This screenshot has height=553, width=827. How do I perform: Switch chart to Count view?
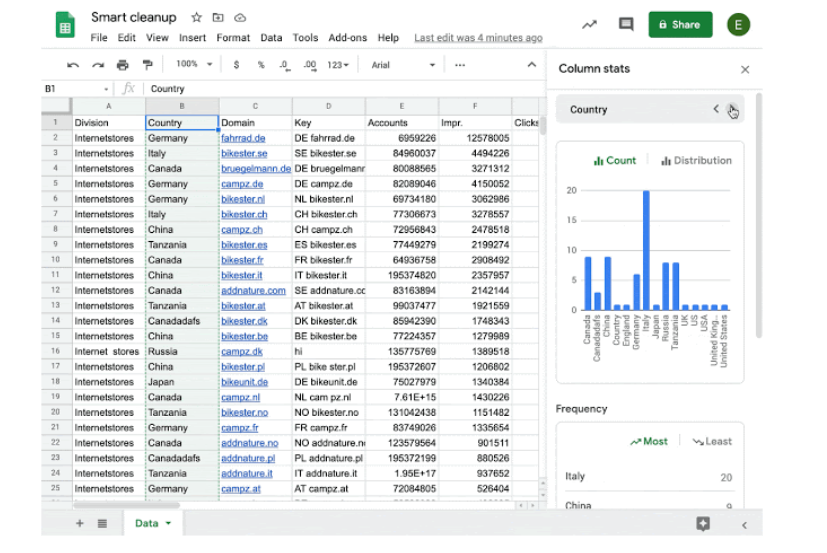(x=615, y=160)
